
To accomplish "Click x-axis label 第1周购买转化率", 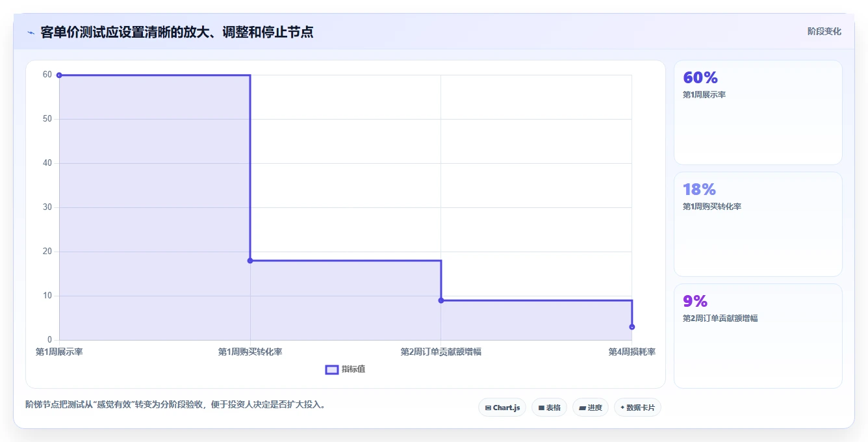I will pyautogui.click(x=250, y=352).
